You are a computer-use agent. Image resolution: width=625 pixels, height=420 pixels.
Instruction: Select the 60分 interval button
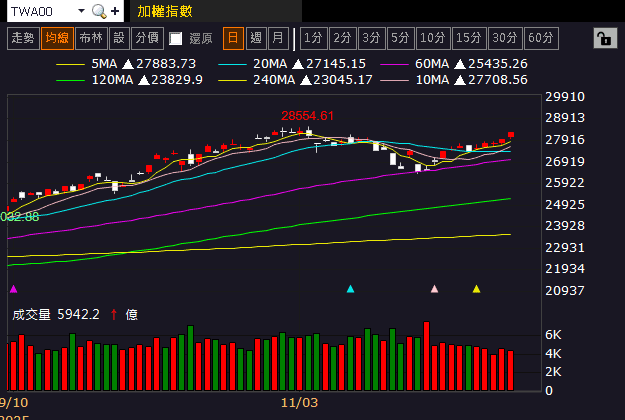(x=541, y=38)
